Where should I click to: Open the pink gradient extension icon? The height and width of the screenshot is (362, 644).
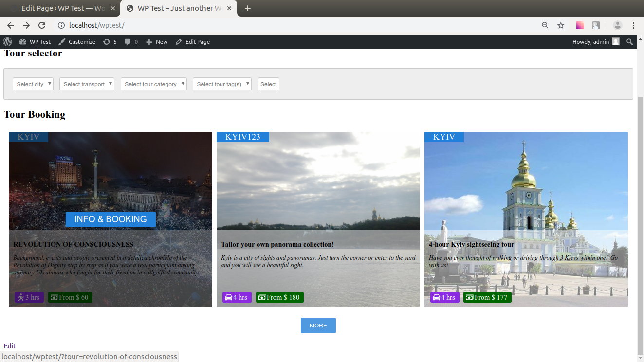pyautogui.click(x=580, y=25)
